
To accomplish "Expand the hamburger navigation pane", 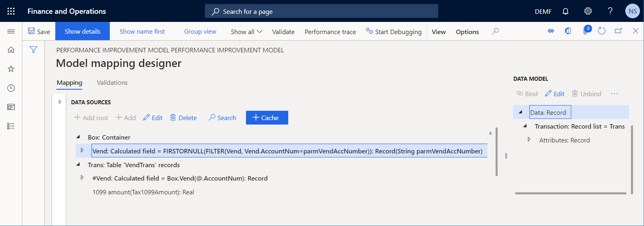I will [x=11, y=31].
